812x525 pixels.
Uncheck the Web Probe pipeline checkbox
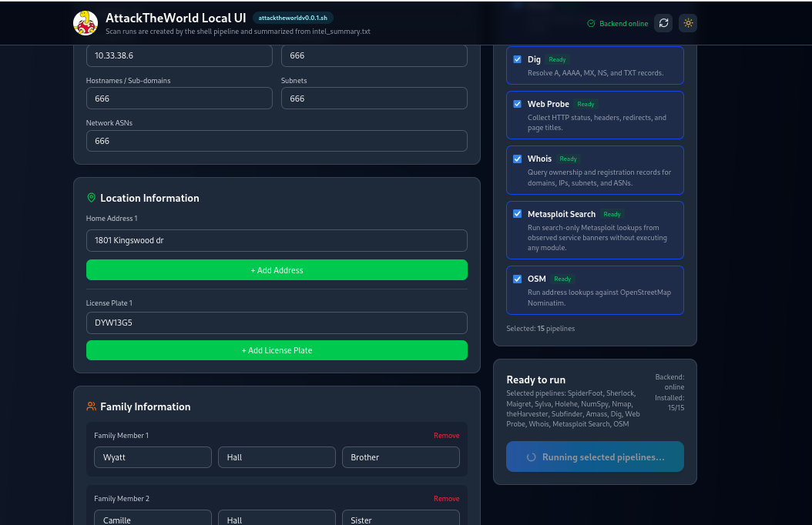517,104
